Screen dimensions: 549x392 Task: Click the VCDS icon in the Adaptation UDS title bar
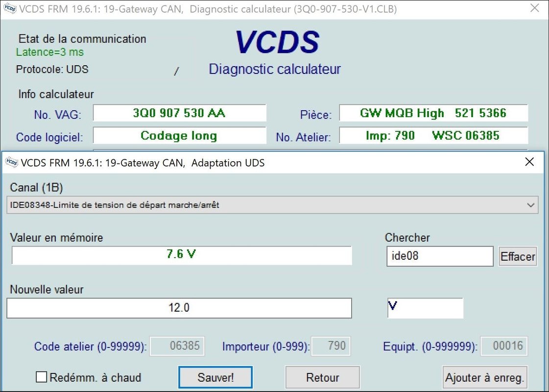[12, 163]
